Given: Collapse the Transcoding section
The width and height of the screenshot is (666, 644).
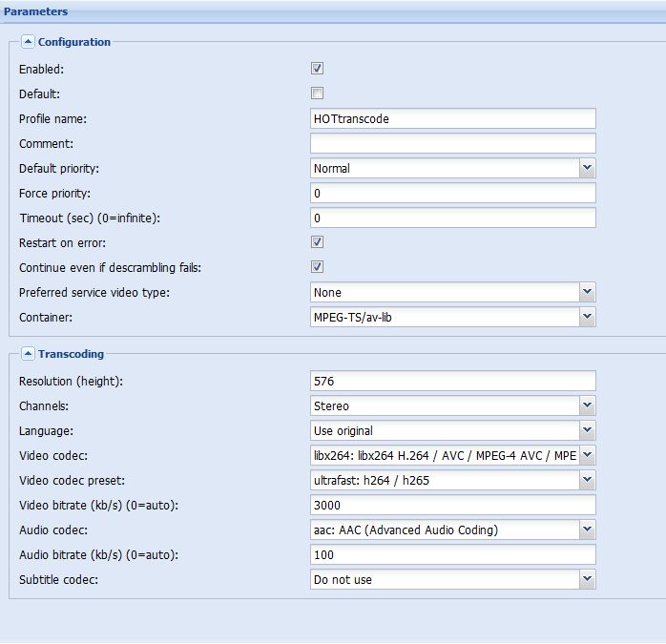Looking at the screenshot, I should 28,353.
